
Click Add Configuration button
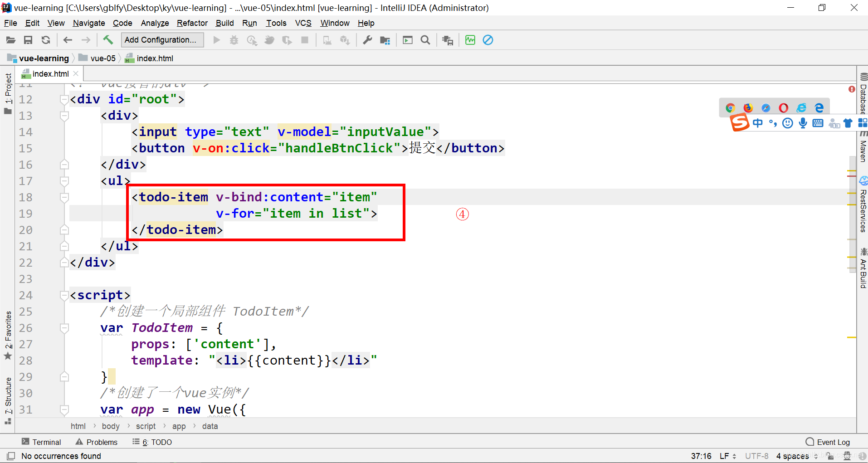pos(162,40)
